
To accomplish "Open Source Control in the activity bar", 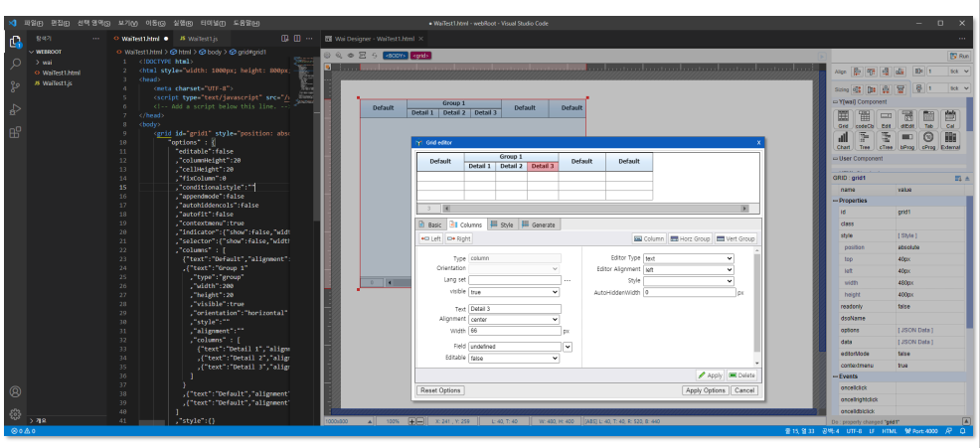I will coord(15,86).
